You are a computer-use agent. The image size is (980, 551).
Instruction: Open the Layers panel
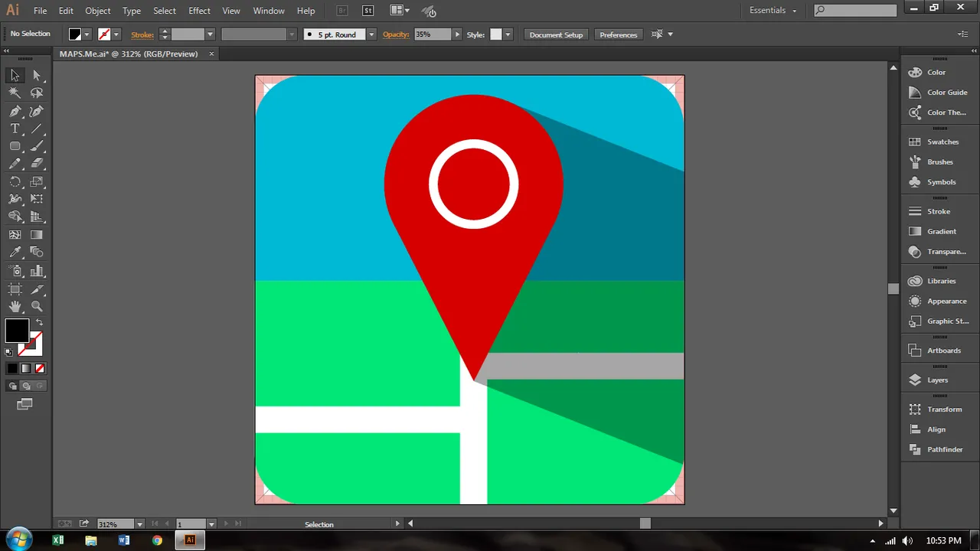pyautogui.click(x=938, y=380)
